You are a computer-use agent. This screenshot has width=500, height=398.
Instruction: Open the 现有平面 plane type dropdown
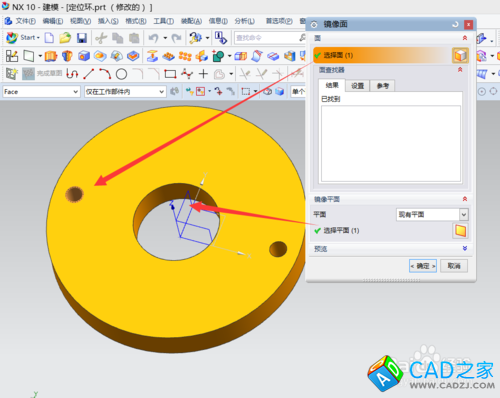pyautogui.click(x=432, y=215)
